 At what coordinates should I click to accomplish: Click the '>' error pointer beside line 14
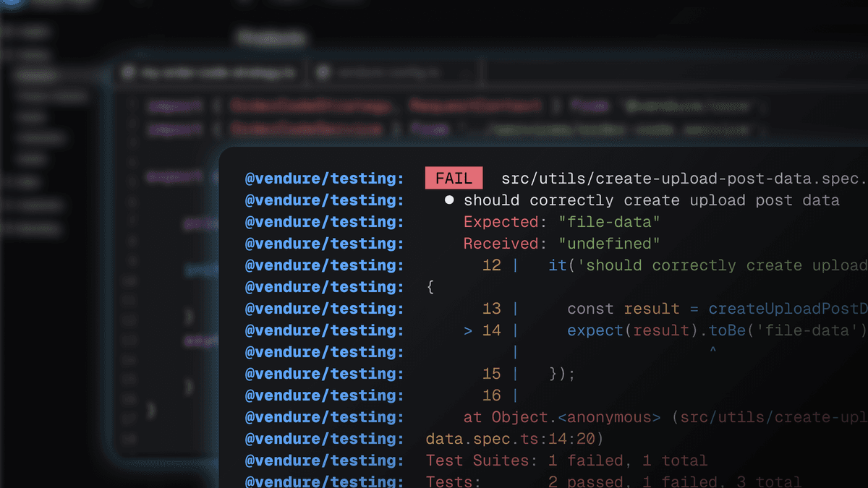pyautogui.click(x=468, y=330)
